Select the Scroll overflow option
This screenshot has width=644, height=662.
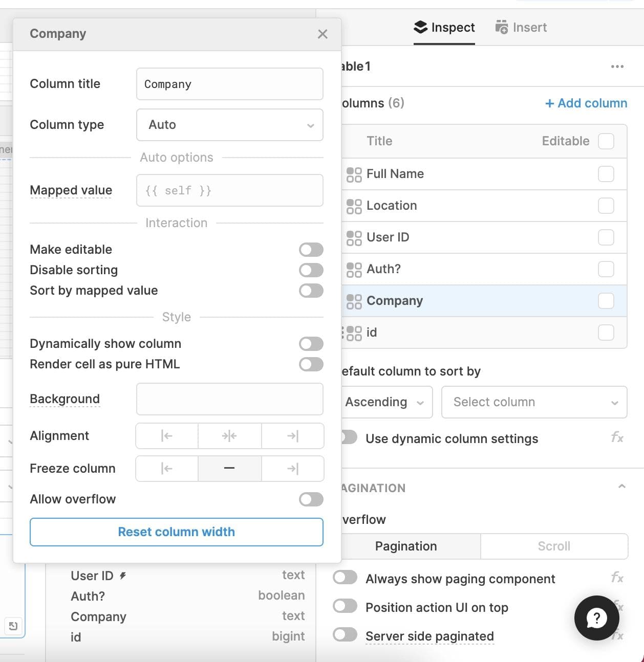tap(554, 546)
